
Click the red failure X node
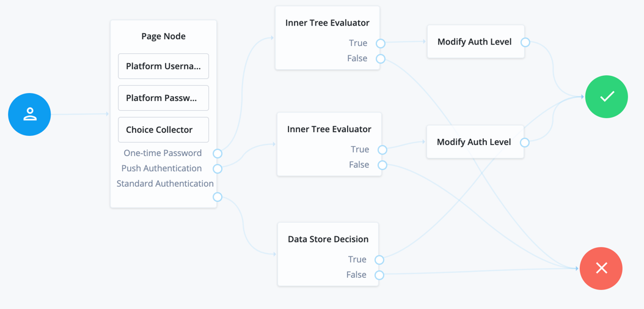[601, 268]
